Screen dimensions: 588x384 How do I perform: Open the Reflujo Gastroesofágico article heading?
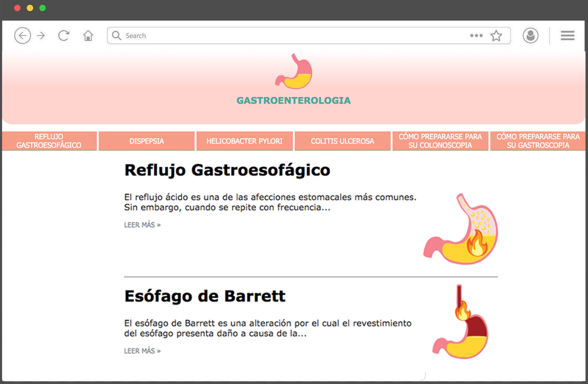(227, 170)
